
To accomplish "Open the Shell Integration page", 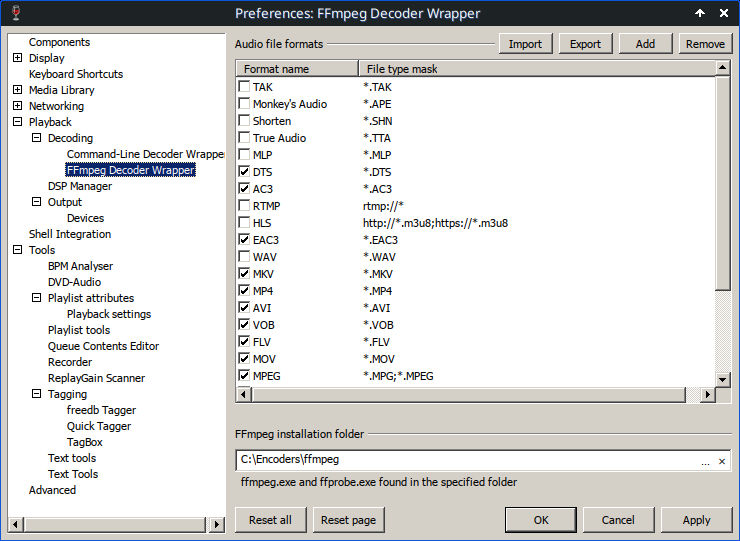I will pyautogui.click(x=70, y=234).
